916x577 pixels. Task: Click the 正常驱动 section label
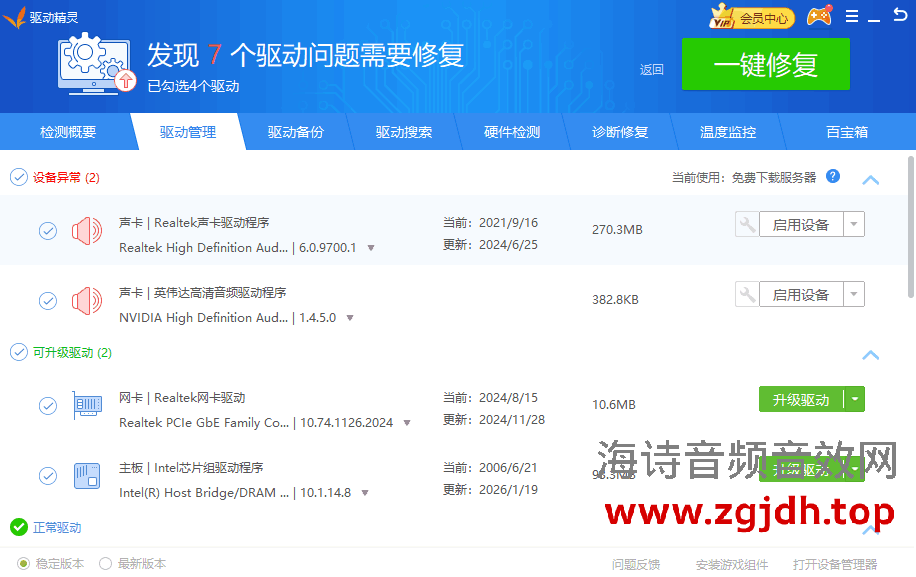pos(57,527)
